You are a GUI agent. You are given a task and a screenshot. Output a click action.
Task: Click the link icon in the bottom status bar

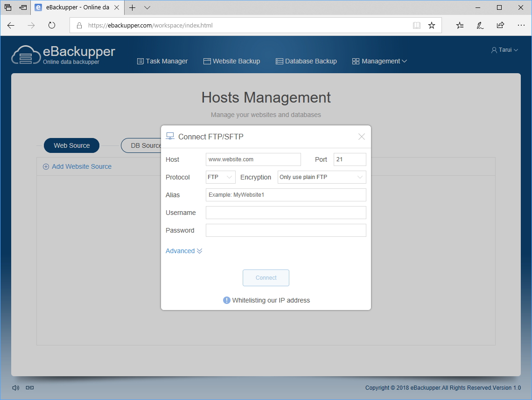[29, 387]
